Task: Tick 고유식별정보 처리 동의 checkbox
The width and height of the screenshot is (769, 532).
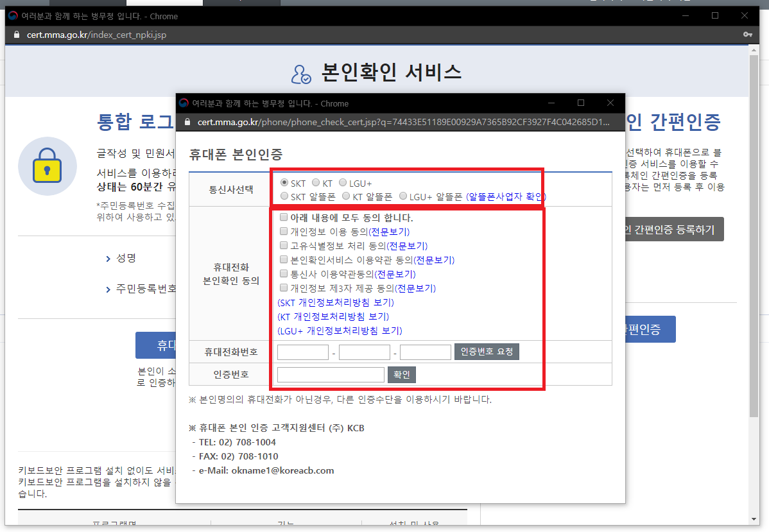Action: [284, 245]
